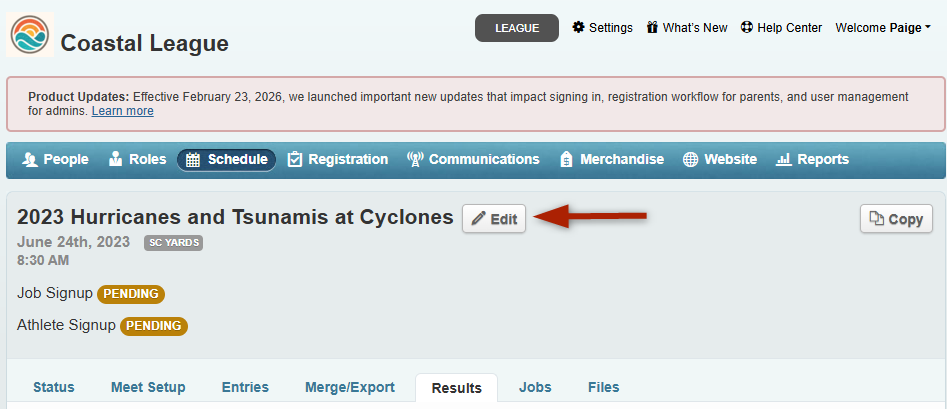This screenshot has width=947, height=409.
Task: Follow the Learn more link
Action: 122,111
